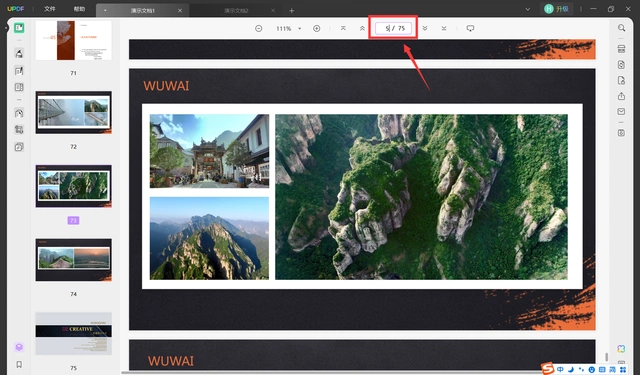The height and width of the screenshot is (375, 640).
Task: Open bookmark panel icon in left sidebar
Action: coord(19,364)
